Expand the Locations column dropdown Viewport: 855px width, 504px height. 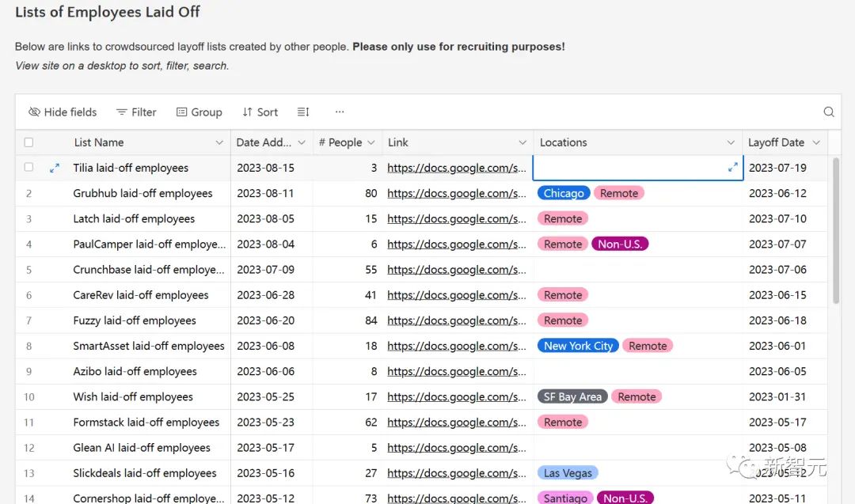(731, 142)
